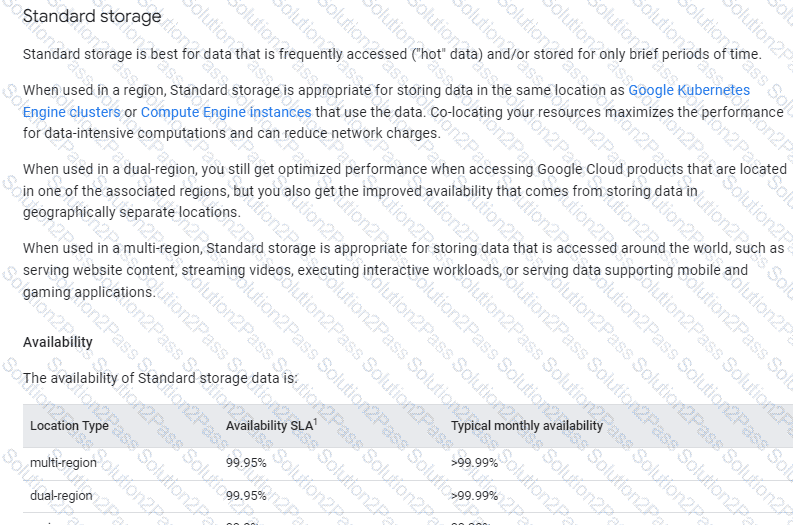Click the sentence 'The availability of Standard storage data is:'
The width and height of the screenshot is (793, 525).
[x=160, y=378]
